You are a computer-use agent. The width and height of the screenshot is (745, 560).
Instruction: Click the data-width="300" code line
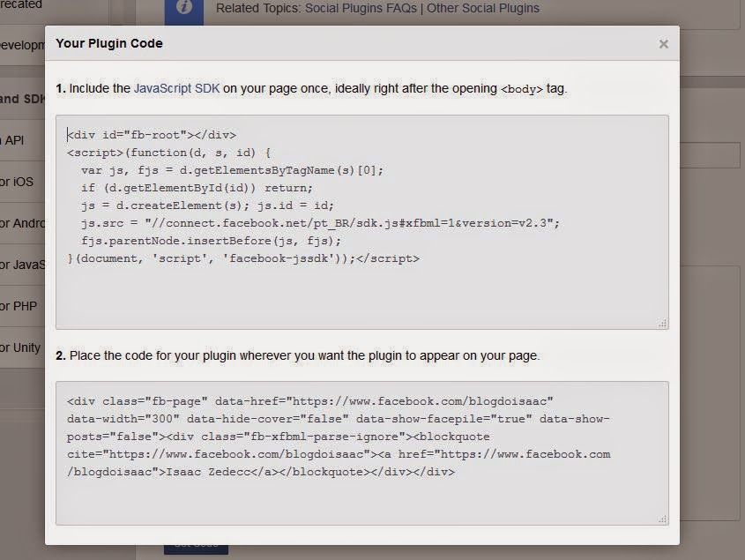coord(338,419)
